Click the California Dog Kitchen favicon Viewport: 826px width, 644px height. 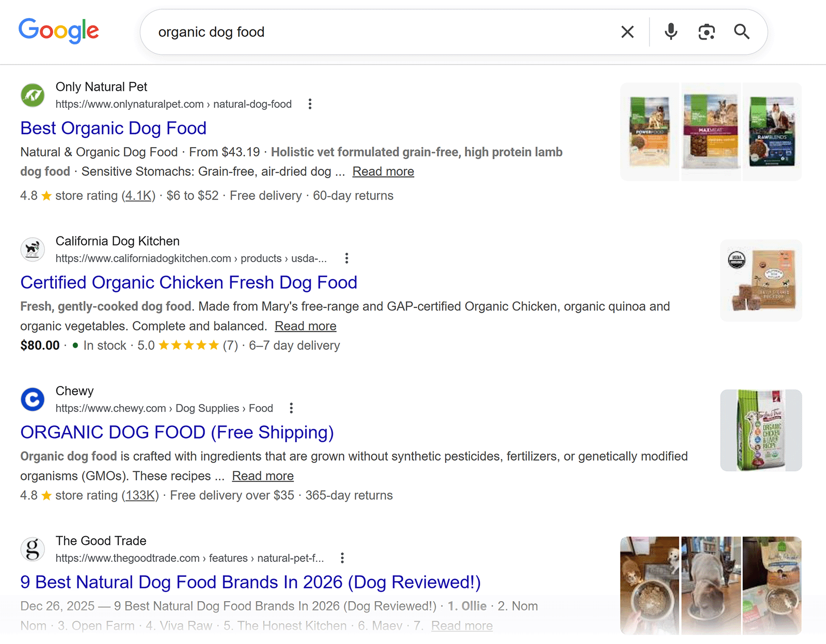(x=33, y=249)
